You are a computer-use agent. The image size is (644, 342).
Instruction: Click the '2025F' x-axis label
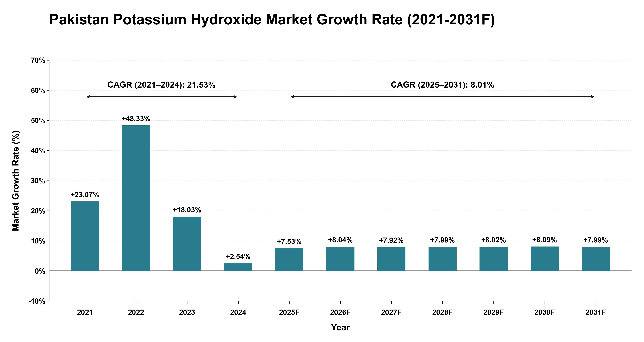(289, 312)
